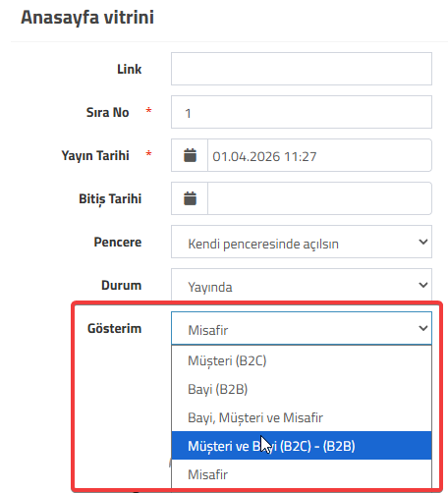Image resolution: width=448 pixels, height=493 pixels.
Task: Focus the empty Bitiş Tarihi date field
Action: tap(319, 198)
